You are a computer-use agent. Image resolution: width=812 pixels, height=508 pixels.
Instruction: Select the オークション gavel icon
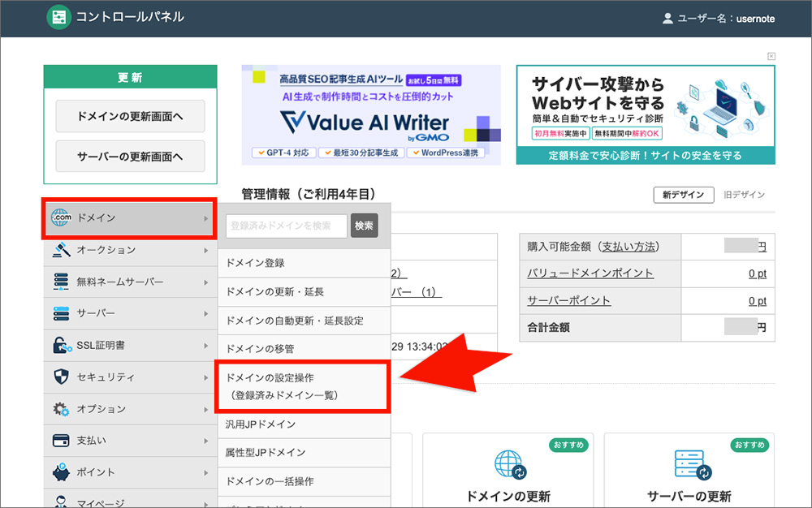point(62,251)
